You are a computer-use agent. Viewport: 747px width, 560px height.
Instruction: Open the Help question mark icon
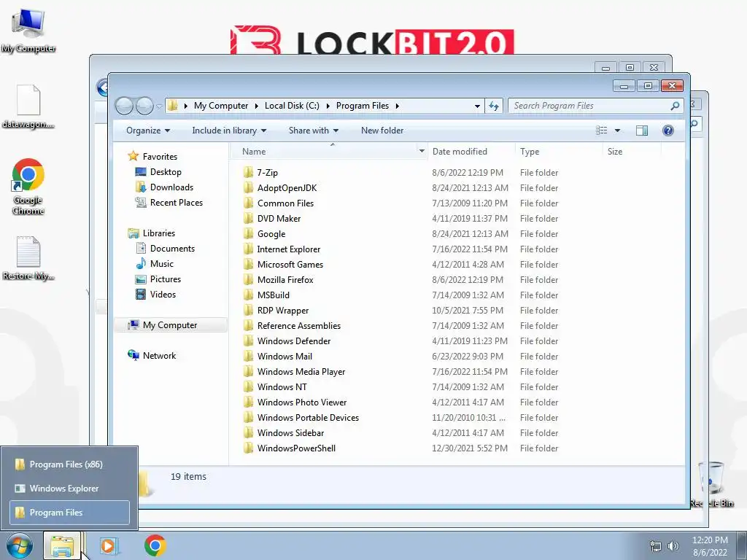[x=668, y=131]
